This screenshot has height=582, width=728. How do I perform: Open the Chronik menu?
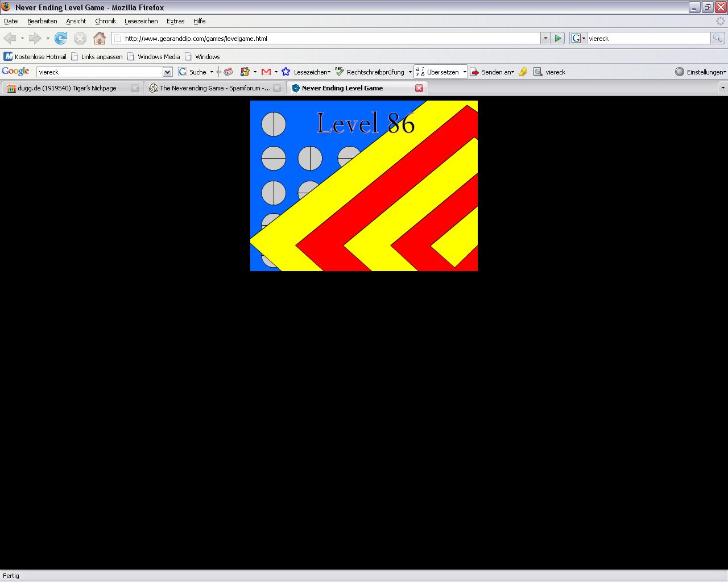tap(105, 21)
